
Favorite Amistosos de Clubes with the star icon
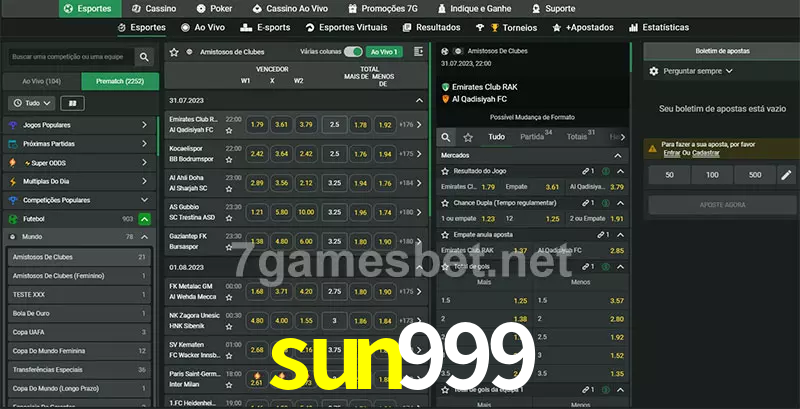coord(174,50)
